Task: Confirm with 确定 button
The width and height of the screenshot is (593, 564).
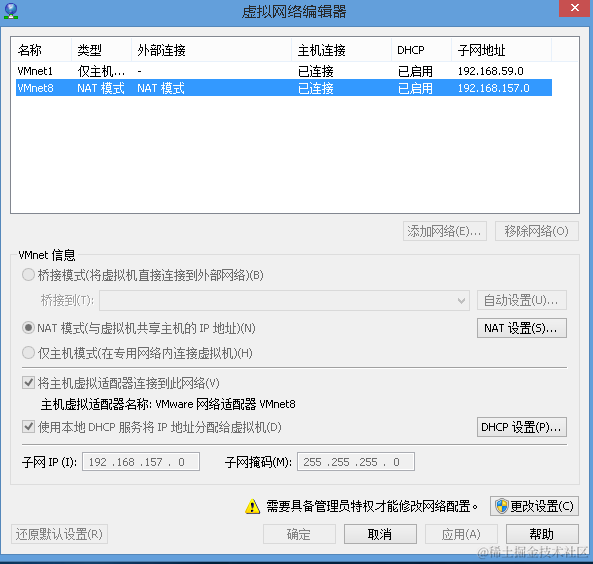Action: [x=299, y=534]
